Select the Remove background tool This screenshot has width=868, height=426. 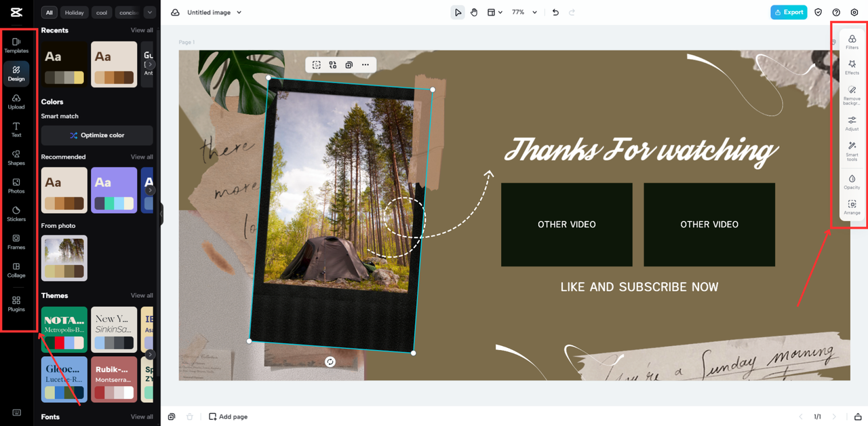tap(852, 95)
